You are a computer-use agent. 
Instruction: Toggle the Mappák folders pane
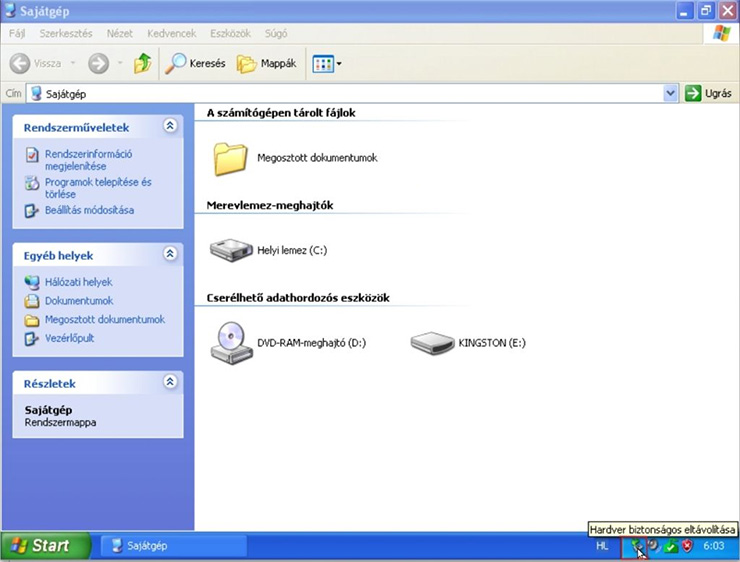tap(266, 63)
